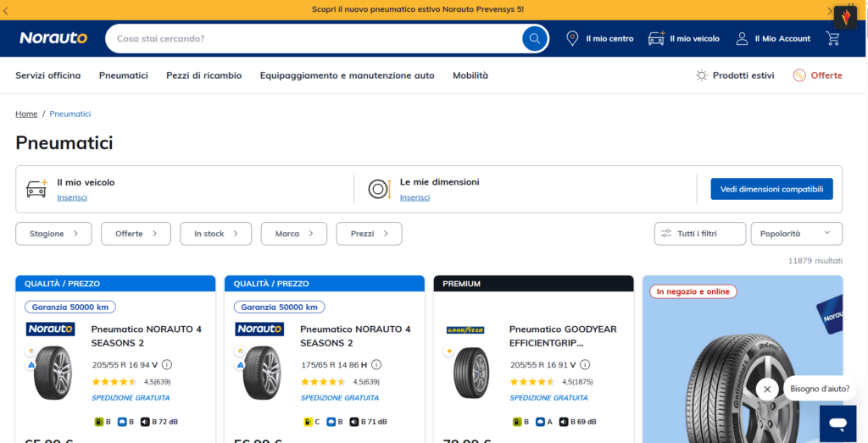This screenshot has width=868, height=443.
Task: Click the blue search magnifier button
Action: tap(535, 39)
